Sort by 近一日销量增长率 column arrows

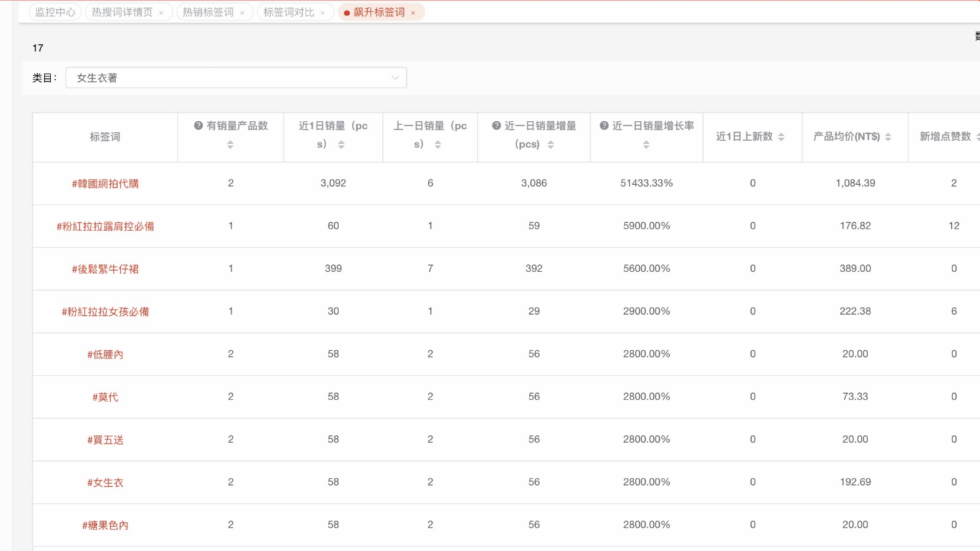click(646, 144)
